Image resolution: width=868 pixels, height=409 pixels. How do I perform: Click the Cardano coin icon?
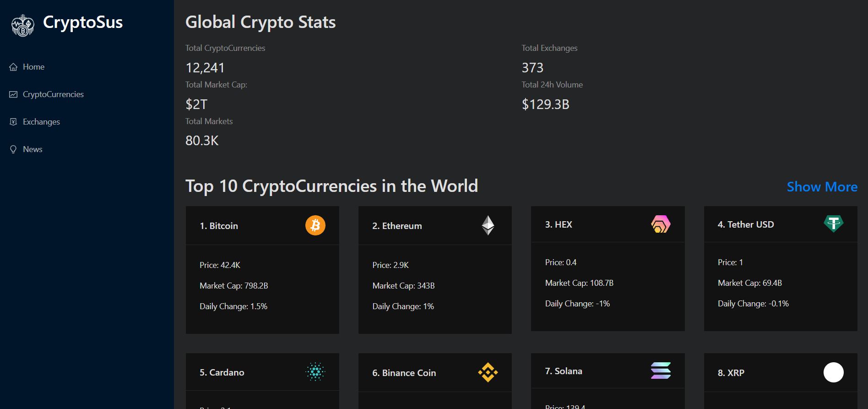point(315,372)
